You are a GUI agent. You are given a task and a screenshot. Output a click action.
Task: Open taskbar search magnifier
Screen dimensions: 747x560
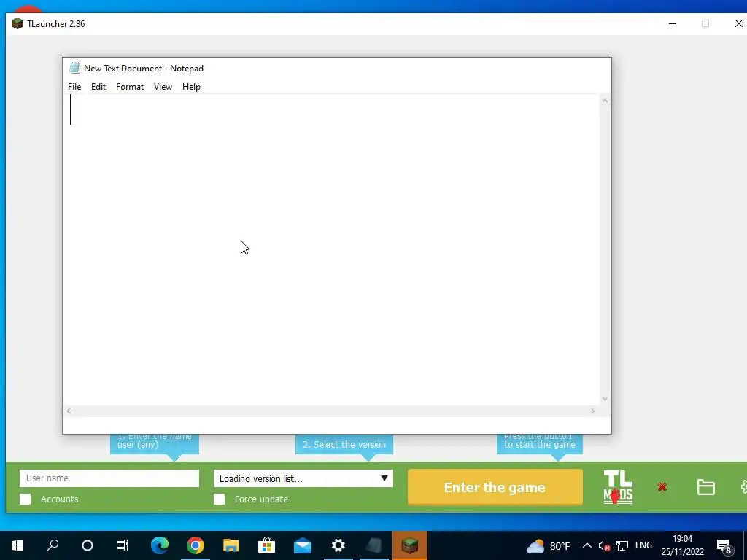click(53, 545)
